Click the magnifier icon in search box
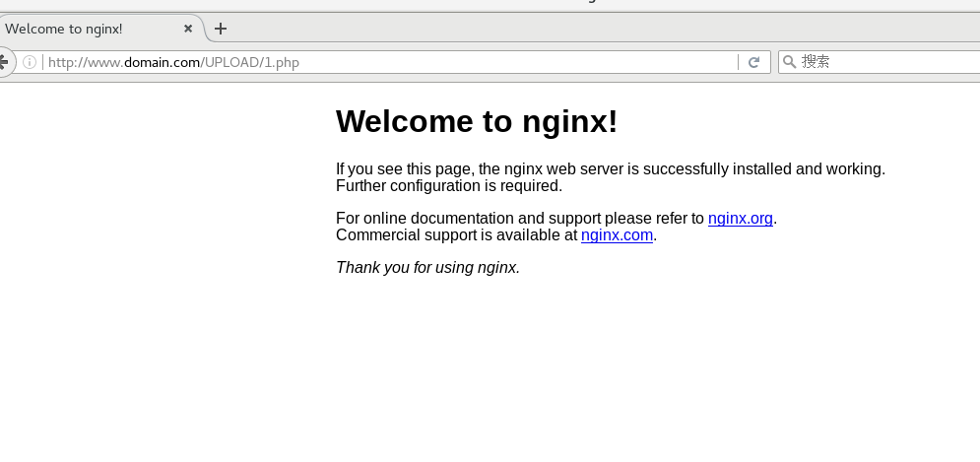 coord(789,61)
